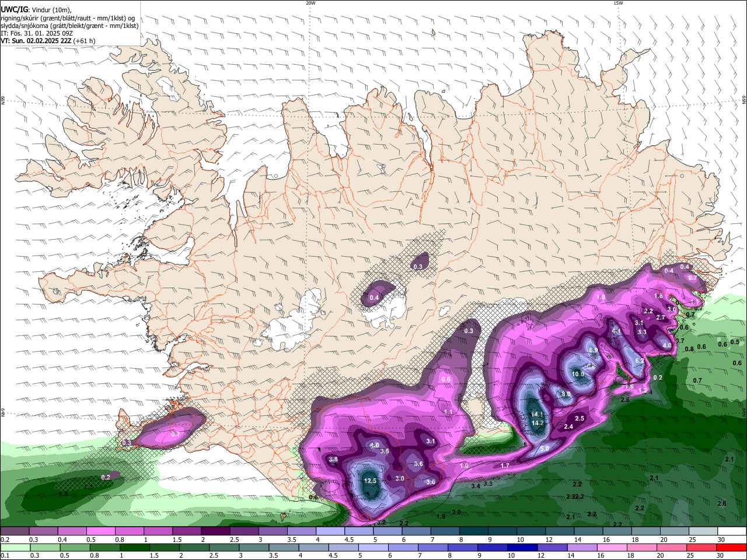Click the '8.0' precipitation value on the map
Viewport: 747px width, 560px height.
[566, 394]
